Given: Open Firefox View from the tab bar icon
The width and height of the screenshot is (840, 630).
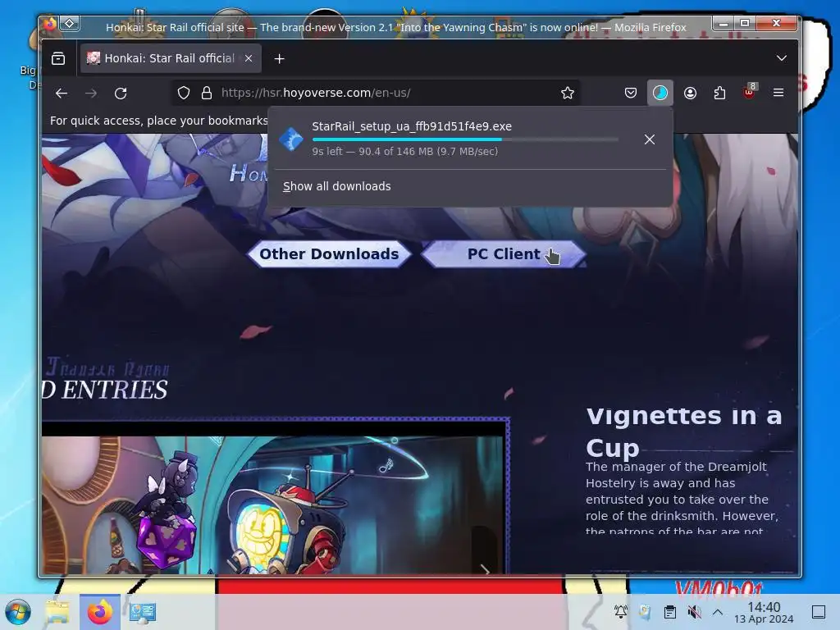Looking at the screenshot, I should click(58, 58).
